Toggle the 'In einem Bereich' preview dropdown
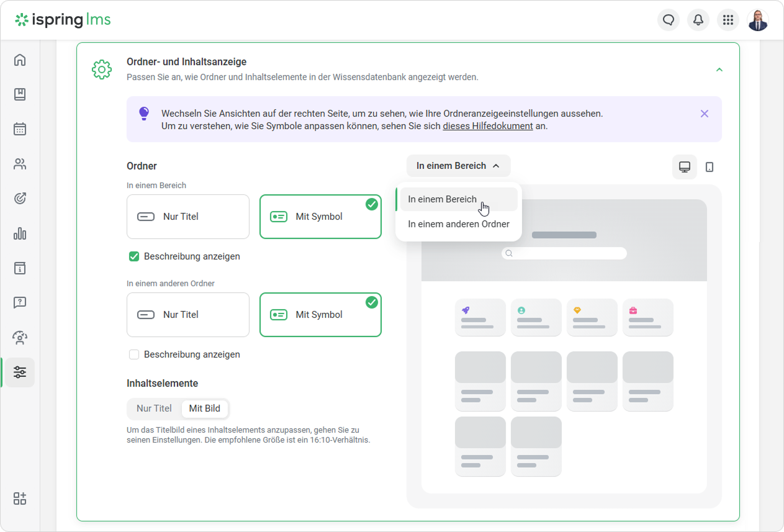Screen dimensions: 784x532 (459, 166)
